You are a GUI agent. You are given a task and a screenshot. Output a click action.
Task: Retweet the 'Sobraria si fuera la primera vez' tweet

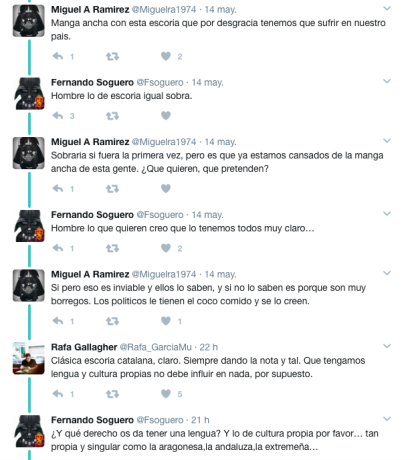112,189
